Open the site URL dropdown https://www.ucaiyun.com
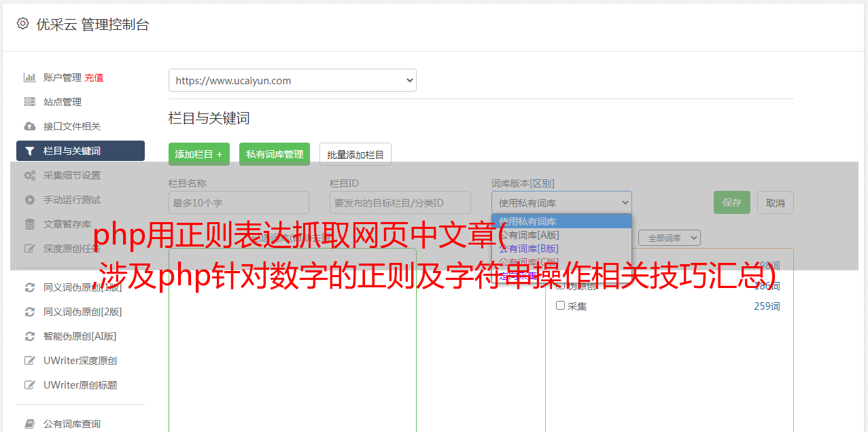The image size is (868, 432). click(292, 80)
